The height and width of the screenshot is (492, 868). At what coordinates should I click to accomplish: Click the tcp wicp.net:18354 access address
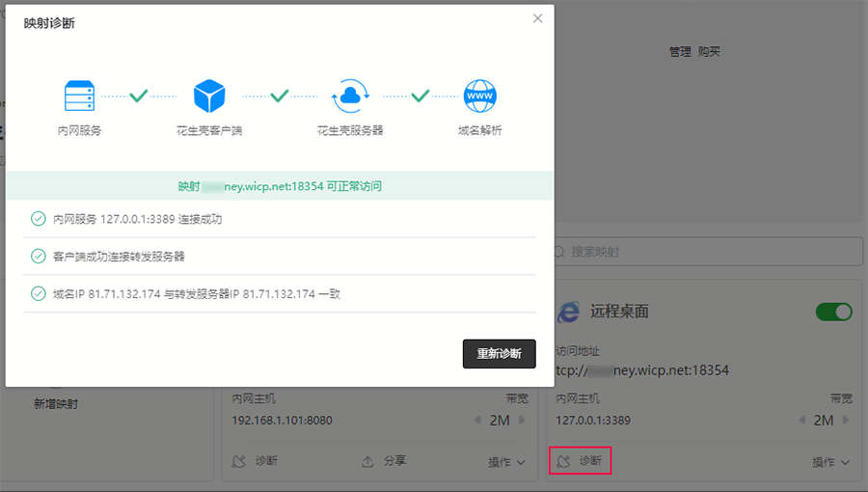(642, 370)
